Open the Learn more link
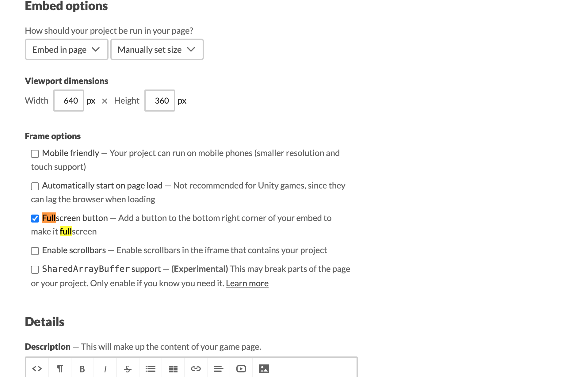The image size is (588, 377). [247, 284]
